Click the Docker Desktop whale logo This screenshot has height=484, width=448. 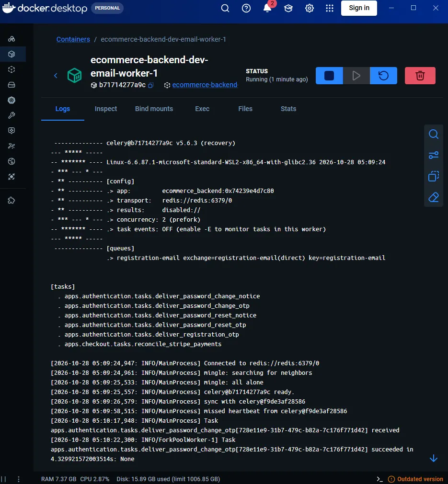(45, 8)
